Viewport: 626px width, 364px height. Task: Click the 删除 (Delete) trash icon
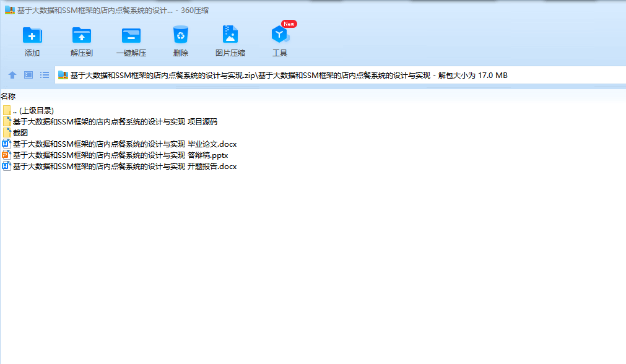(x=180, y=35)
